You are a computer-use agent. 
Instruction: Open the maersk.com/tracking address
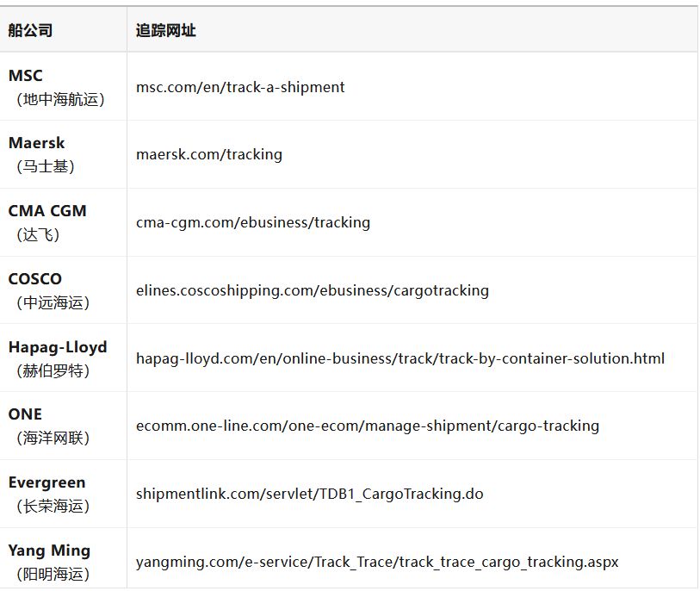tap(209, 155)
